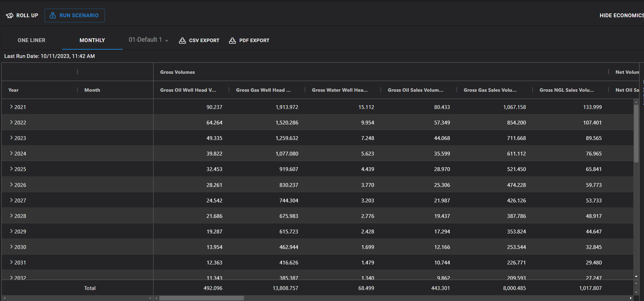This screenshot has width=644, height=301.
Task: Expand the 2030 year row
Action: [x=11, y=247]
